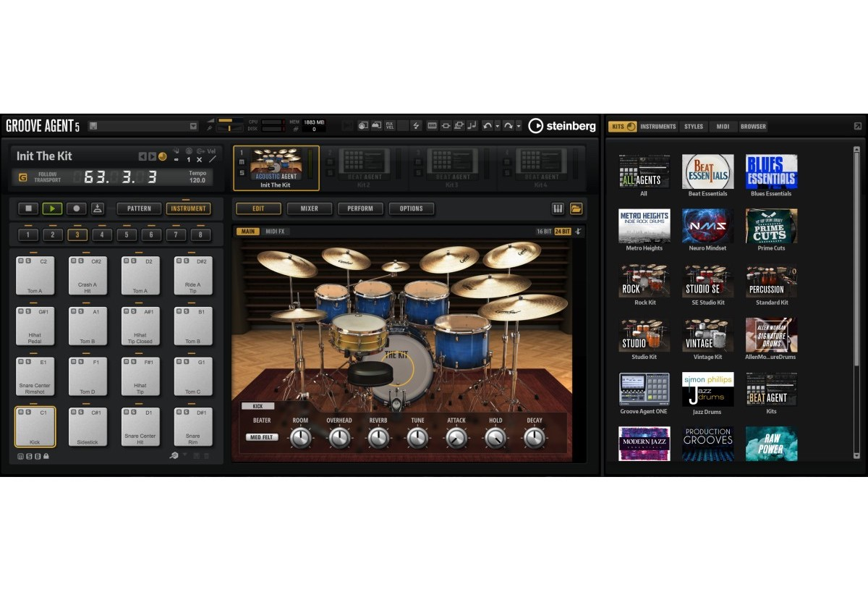The height and width of the screenshot is (608, 868).
Task: Open the INSTRUMENTS browser tab
Action: click(x=658, y=127)
